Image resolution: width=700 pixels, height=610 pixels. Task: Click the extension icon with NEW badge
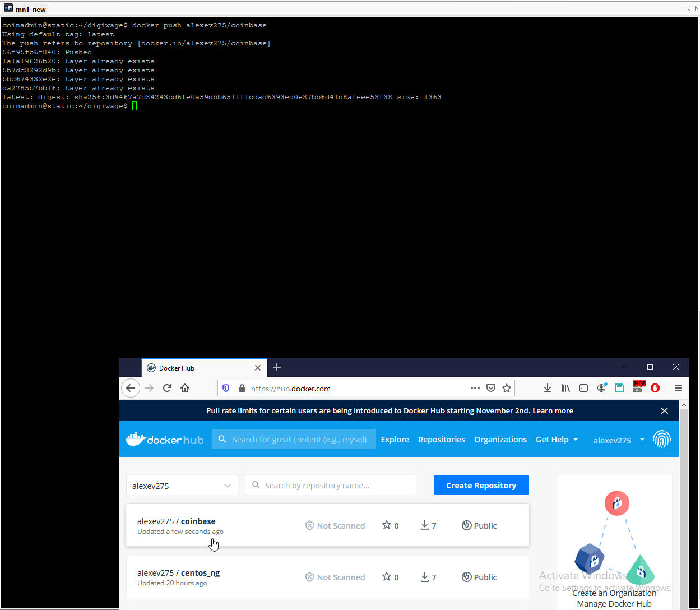(x=638, y=387)
